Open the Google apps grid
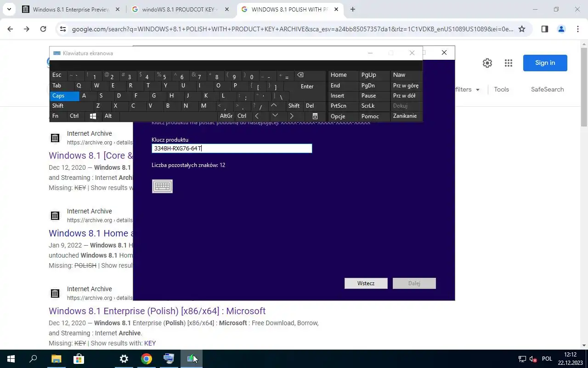This screenshot has width=588, height=368. 509,63
